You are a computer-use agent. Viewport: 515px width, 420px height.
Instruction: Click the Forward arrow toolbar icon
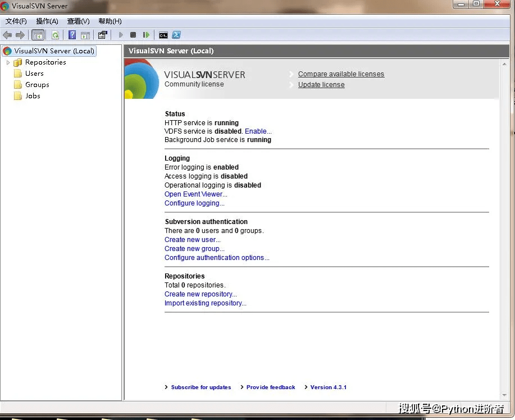20,35
